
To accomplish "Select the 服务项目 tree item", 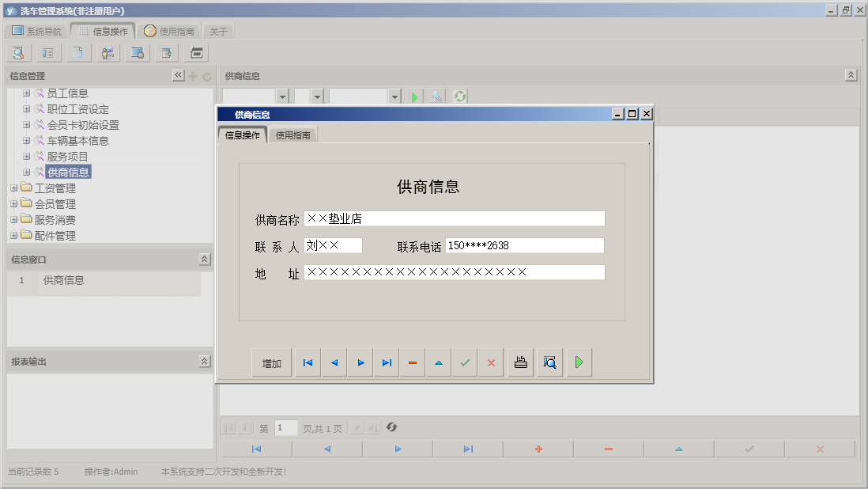I will (67, 157).
